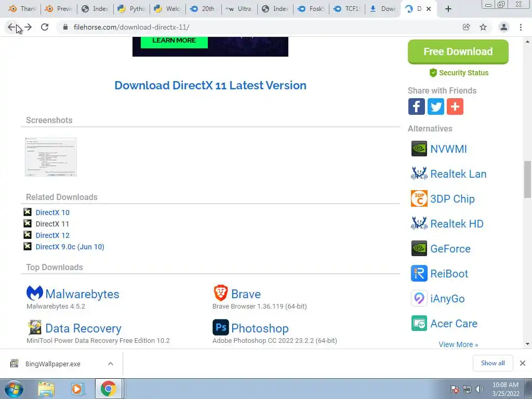Open the Chrome three-dot menu

click(521, 27)
